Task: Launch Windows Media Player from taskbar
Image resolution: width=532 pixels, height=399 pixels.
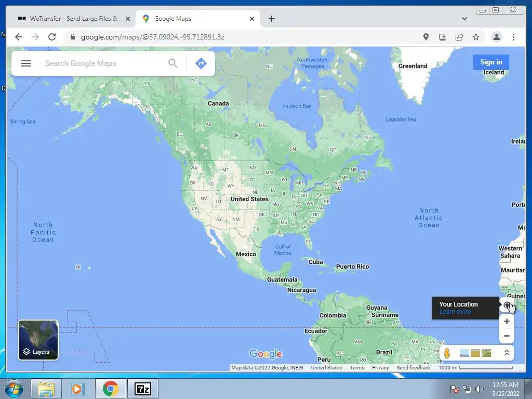Action: click(78, 389)
